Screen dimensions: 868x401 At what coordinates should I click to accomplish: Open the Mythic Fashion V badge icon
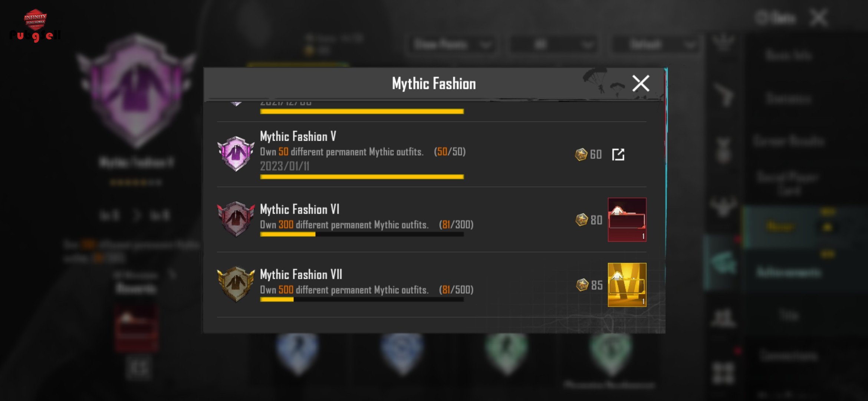pos(236,154)
